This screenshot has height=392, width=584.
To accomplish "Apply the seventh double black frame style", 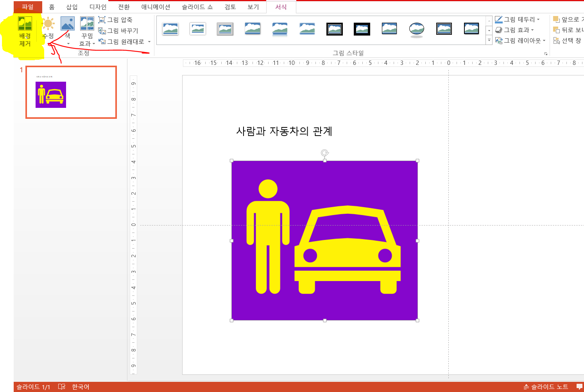I will 335,29.
